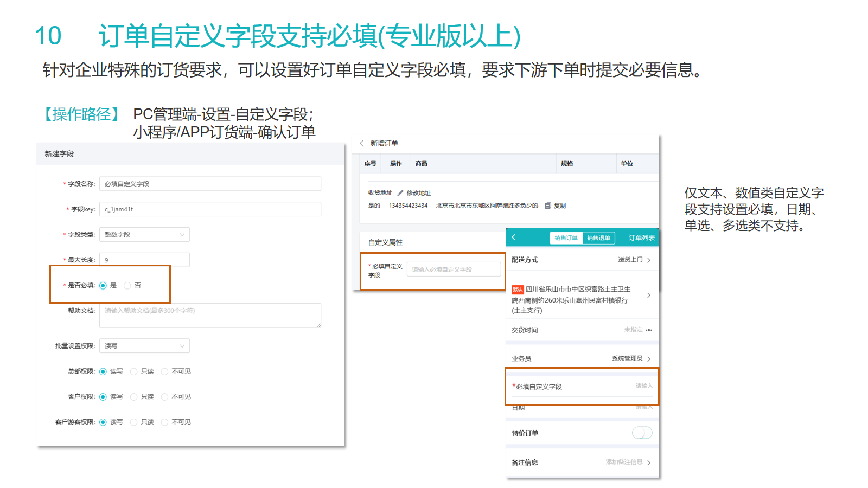Image resolution: width=868 pixels, height=488 pixels.
Task: Select 是 for 是否必填
Action: [x=103, y=286]
